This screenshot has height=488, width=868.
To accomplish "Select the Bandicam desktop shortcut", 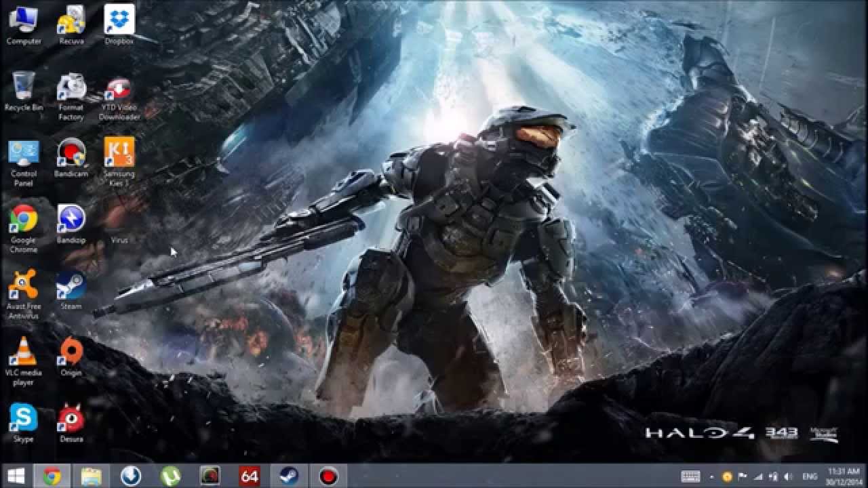I will (71, 158).
